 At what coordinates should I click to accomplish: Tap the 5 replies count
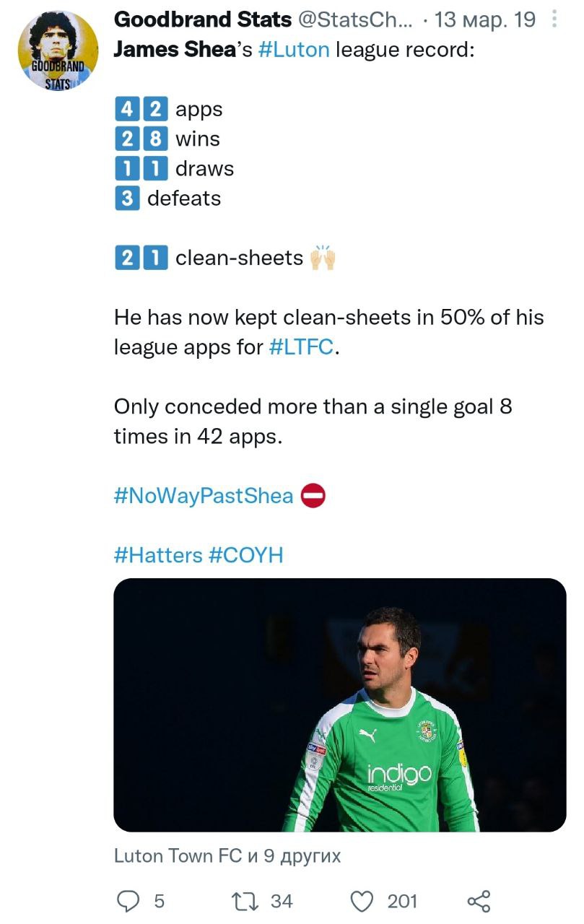(x=159, y=901)
